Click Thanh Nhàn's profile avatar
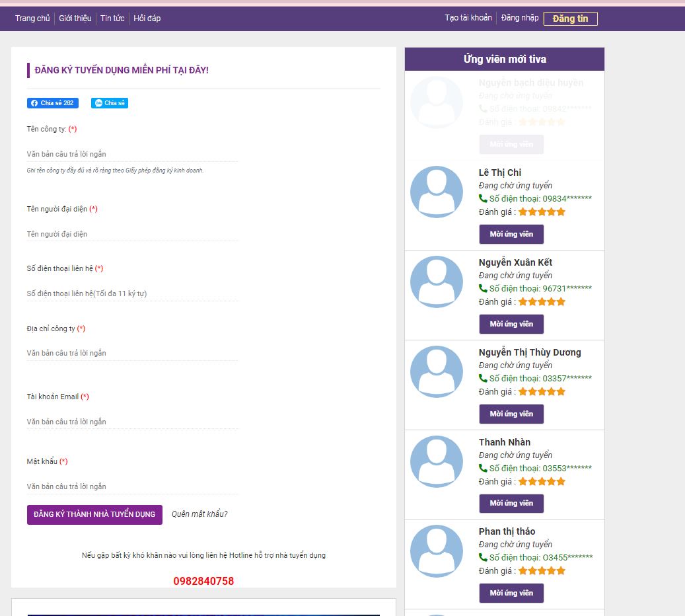The width and height of the screenshot is (685, 616). pyautogui.click(x=436, y=461)
